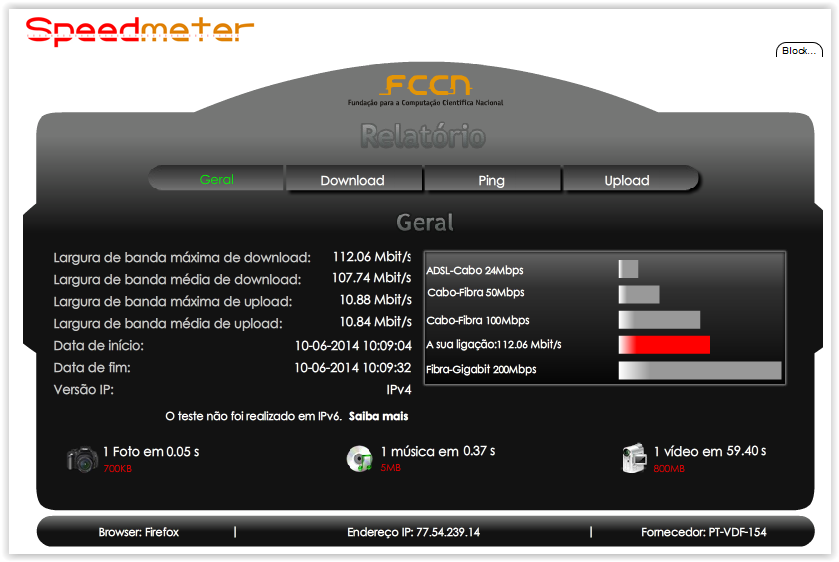Image resolution: width=839 pixels, height=562 pixels.
Task: Click the 10.88 Mbit/s max upload value
Action: tap(376, 300)
